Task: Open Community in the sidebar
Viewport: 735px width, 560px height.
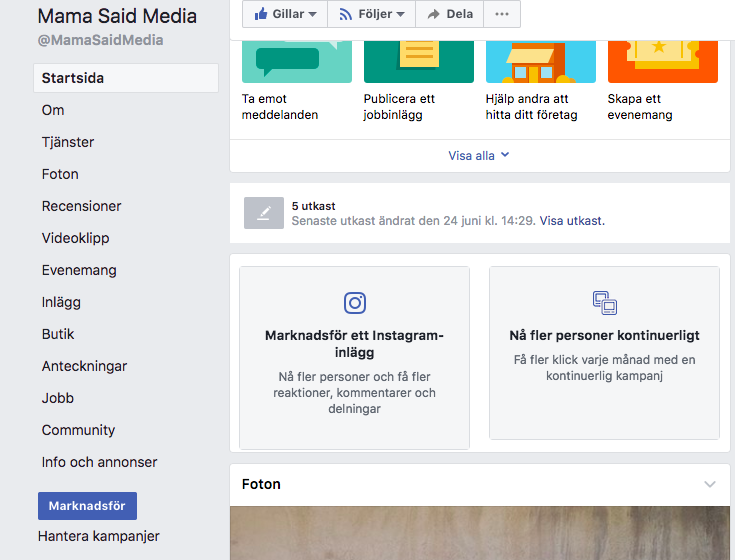Action: 78,430
